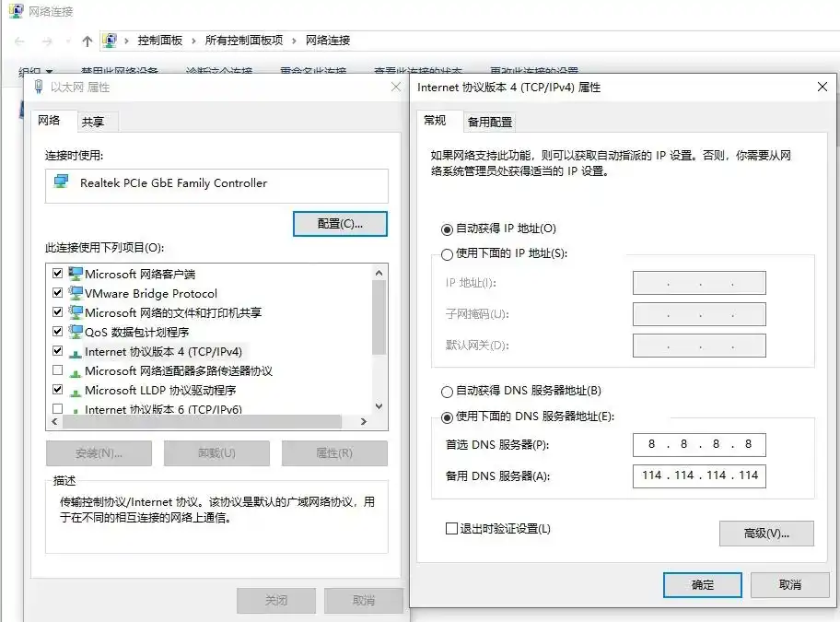
Task: Enable 退出时验证设置 checkbox
Action: coord(451,527)
